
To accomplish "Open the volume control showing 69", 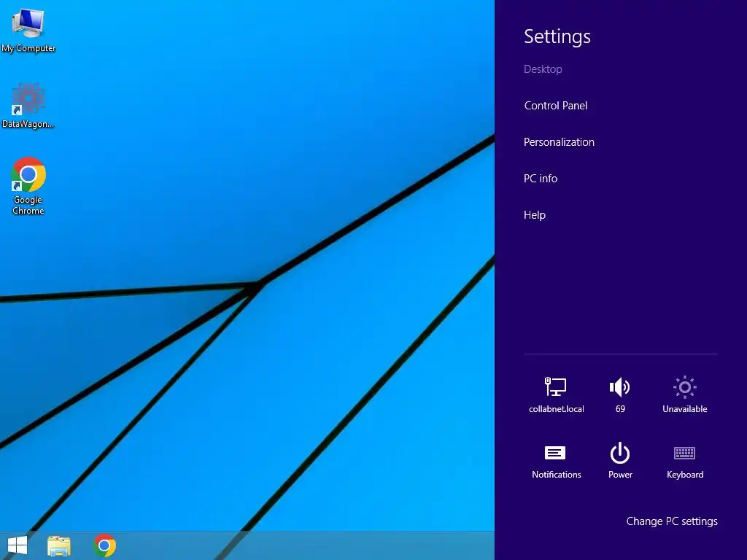I will coord(620,394).
